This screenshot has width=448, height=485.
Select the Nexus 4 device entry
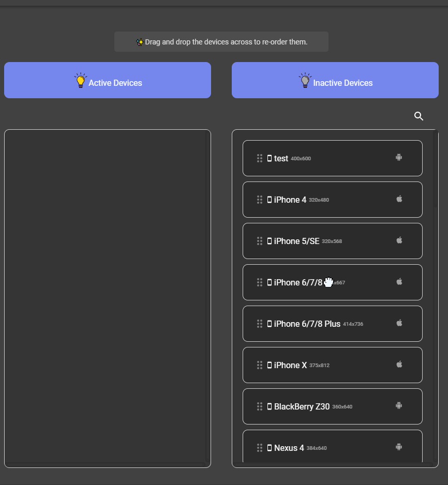[x=333, y=448]
